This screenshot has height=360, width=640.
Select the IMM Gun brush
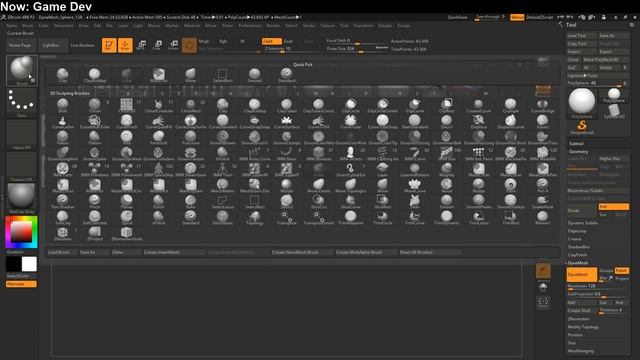(x=447, y=153)
